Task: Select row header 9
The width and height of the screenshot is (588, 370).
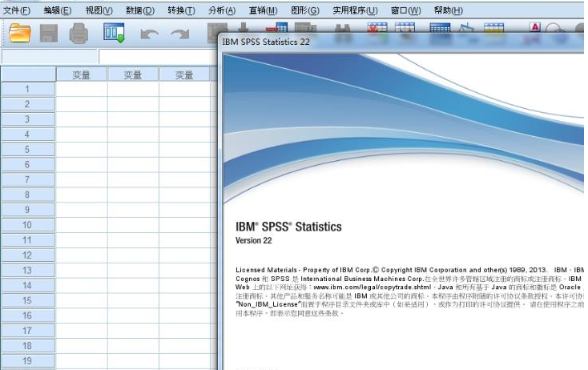Action: (x=28, y=210)
